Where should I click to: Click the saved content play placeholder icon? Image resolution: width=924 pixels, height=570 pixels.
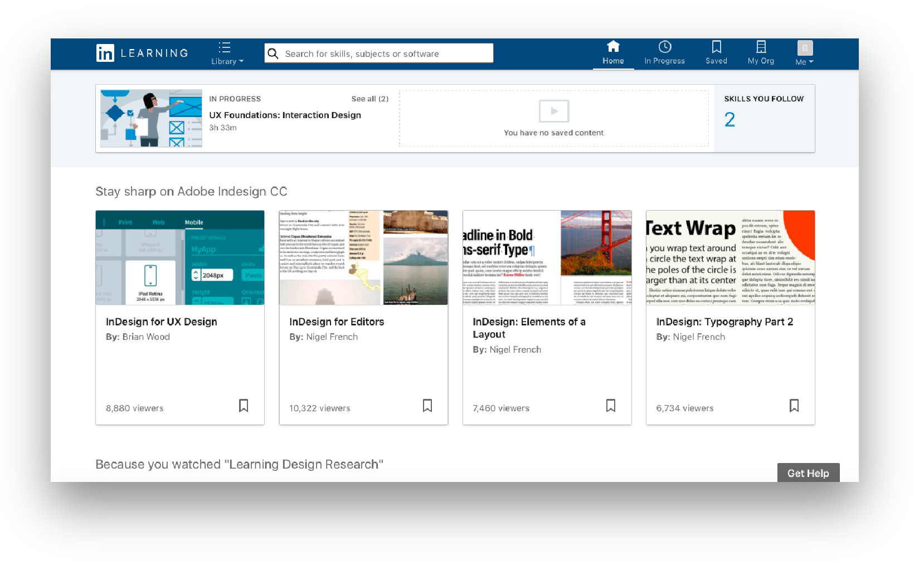554,111
